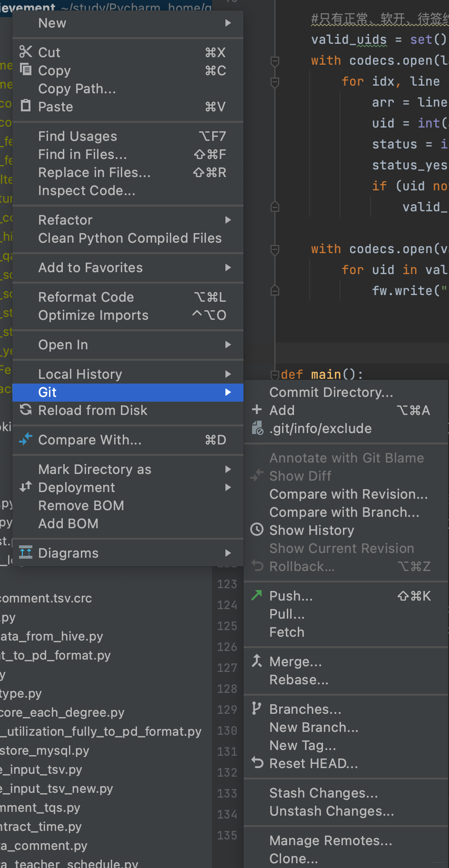This screenshot has height=868, width=449.
Task: Click the Branches fork icon
Action: (x=257, y=709)
